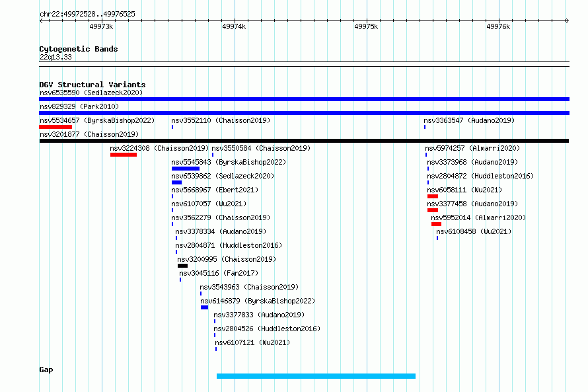Select the light blue Gap track bar
The image size is (588, 392).
316,376
